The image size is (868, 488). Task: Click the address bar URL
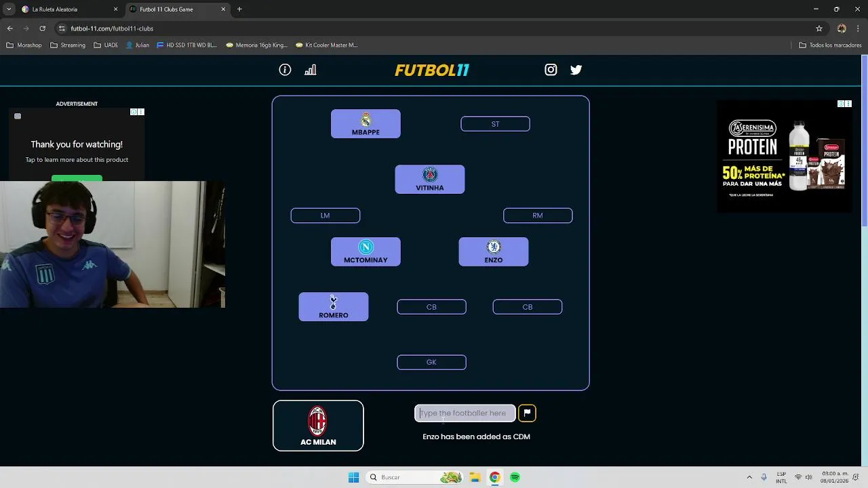point(112,28)
